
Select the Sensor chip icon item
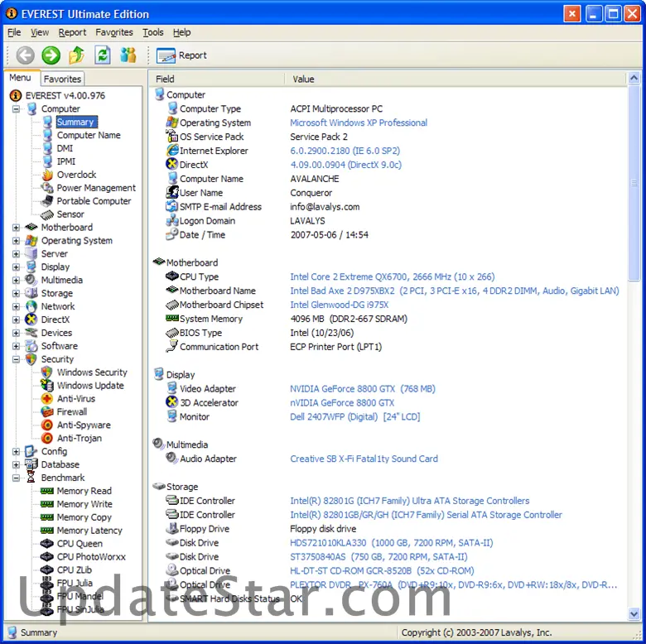pyautogui.click(x=47, y=214)
